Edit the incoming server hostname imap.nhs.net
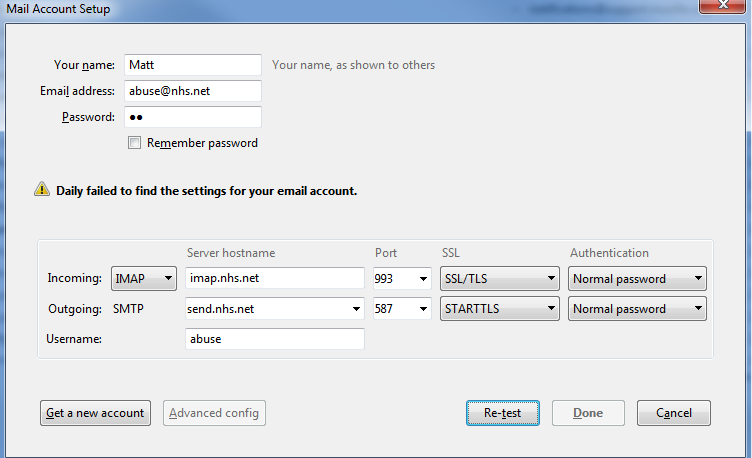Image resolution: width=752 pixels, height=458 pixels. pos(275,279)
